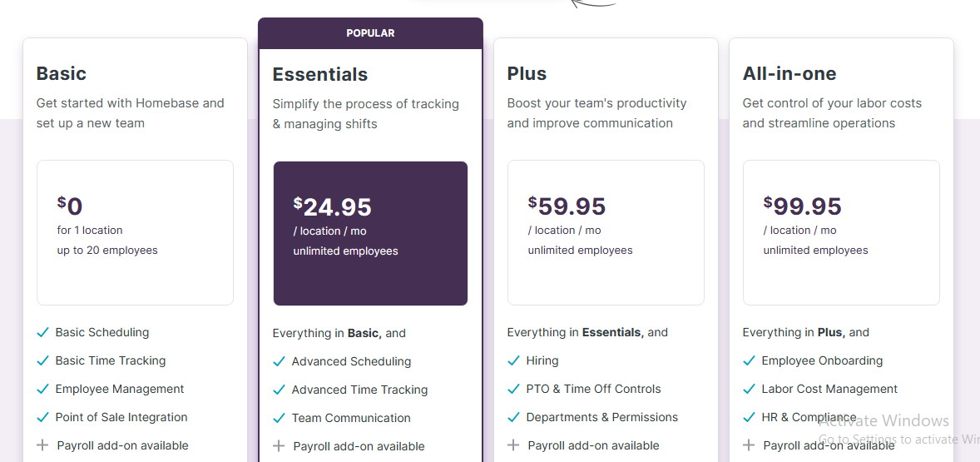The height and width of the screenshot is (462, 980).
Task: Click the checkmark beside Hiring
Action: pyautogui.click(x=514, y=360)
